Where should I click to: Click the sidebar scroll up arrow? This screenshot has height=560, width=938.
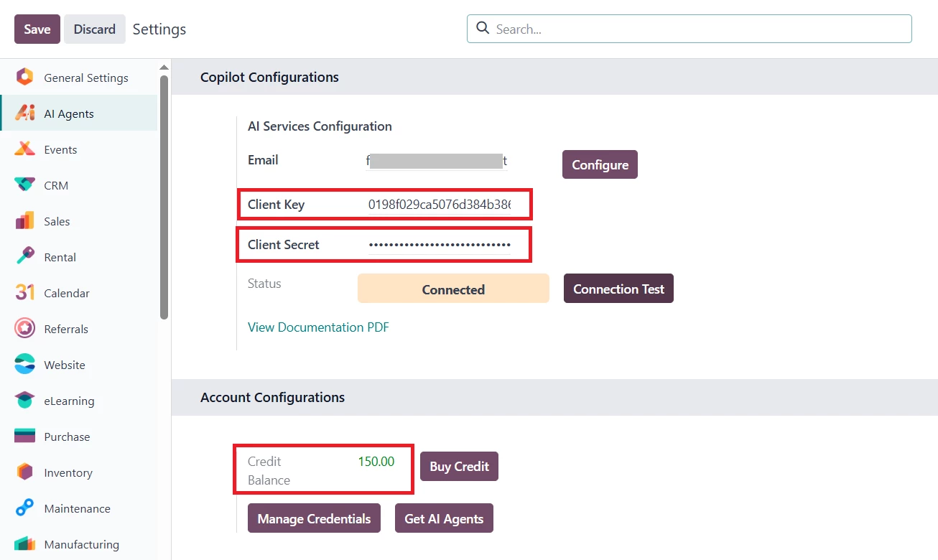point(164,67)
